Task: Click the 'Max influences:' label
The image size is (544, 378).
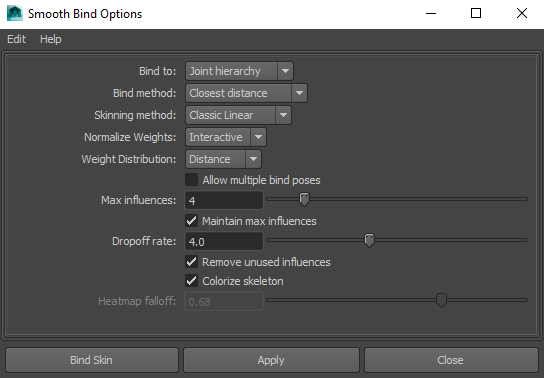Action: [x=138, y=200]
